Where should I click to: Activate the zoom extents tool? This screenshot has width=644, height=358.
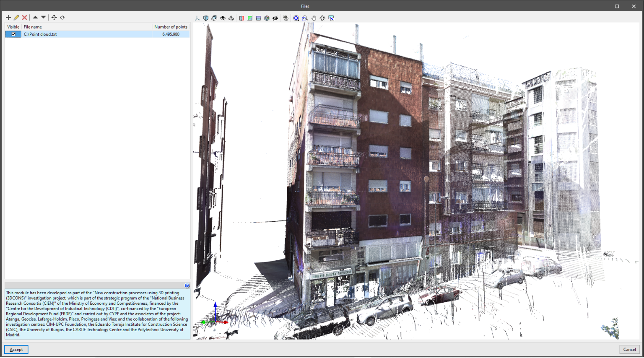pos(296,18)
